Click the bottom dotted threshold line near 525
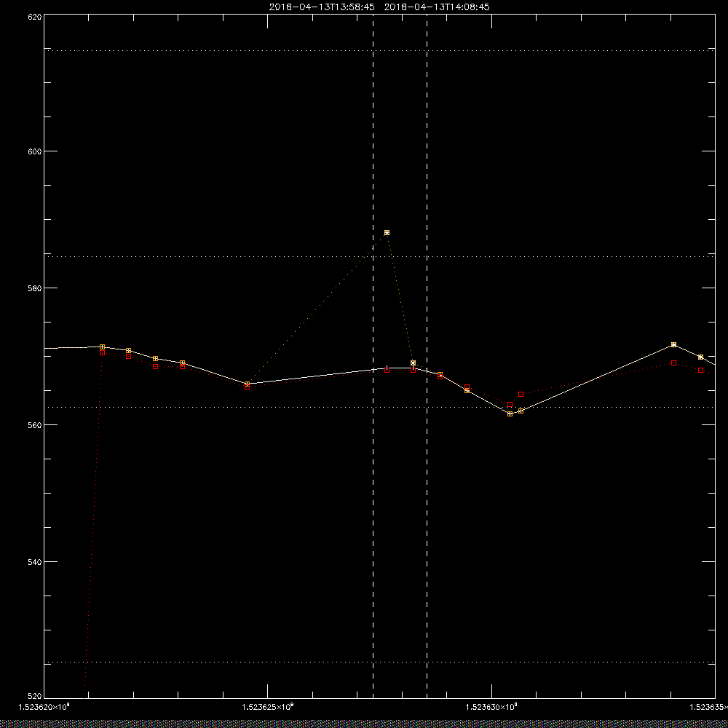Viewport: 728px width, 728px height. (379, 662)
